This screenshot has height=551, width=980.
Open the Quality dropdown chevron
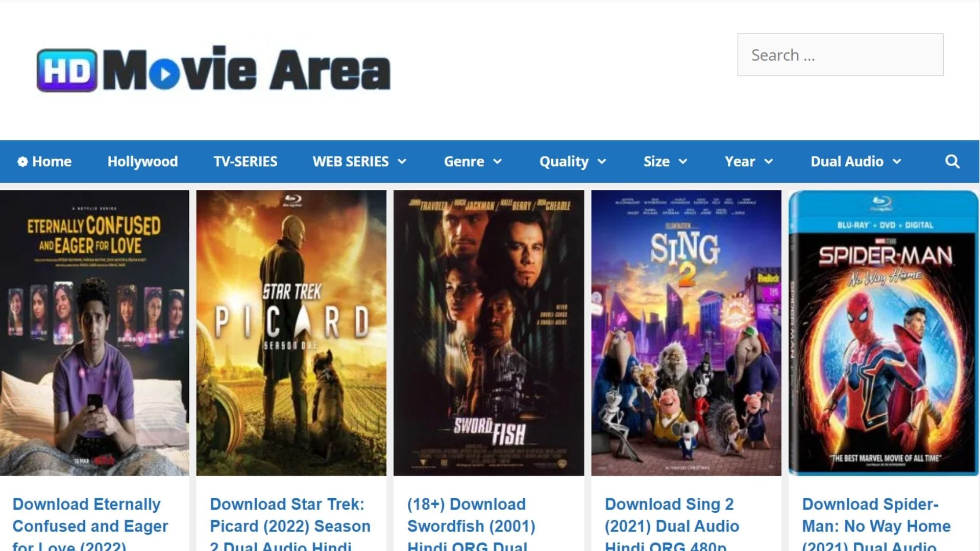[602, 162]
